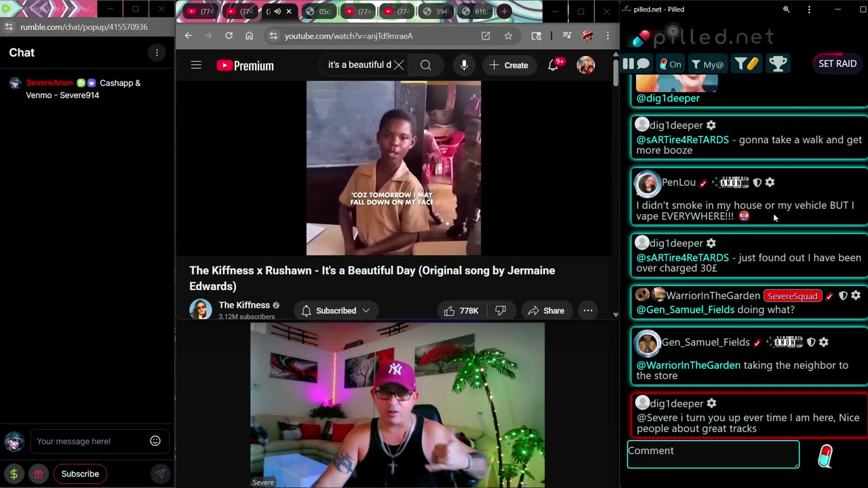
Task: Switch to the 05c tab
Action: (319, 12)
